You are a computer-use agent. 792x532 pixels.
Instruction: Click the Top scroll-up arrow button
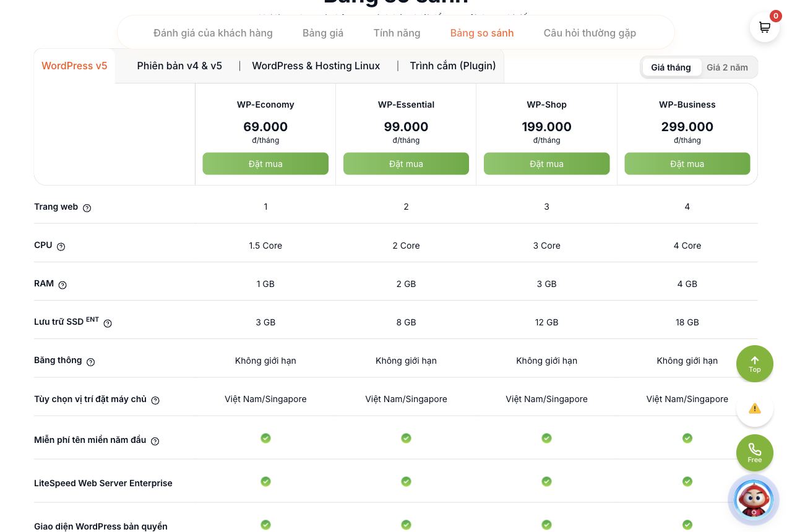click(755, 364)
